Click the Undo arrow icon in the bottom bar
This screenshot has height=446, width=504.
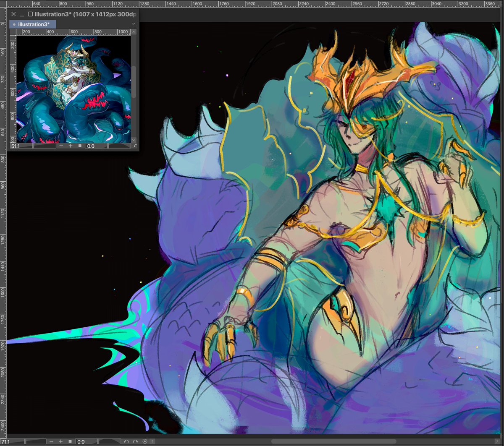pos(126,441)
